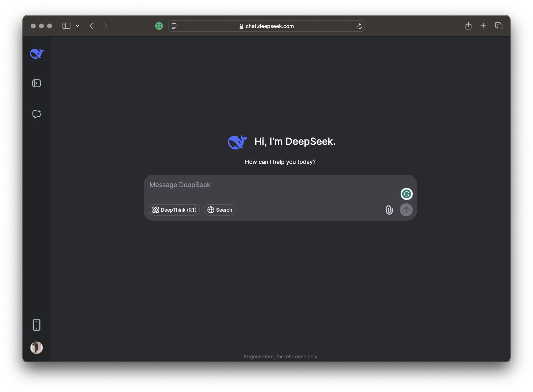
Task: Go forward to next page
Action: tap(106, 26)
